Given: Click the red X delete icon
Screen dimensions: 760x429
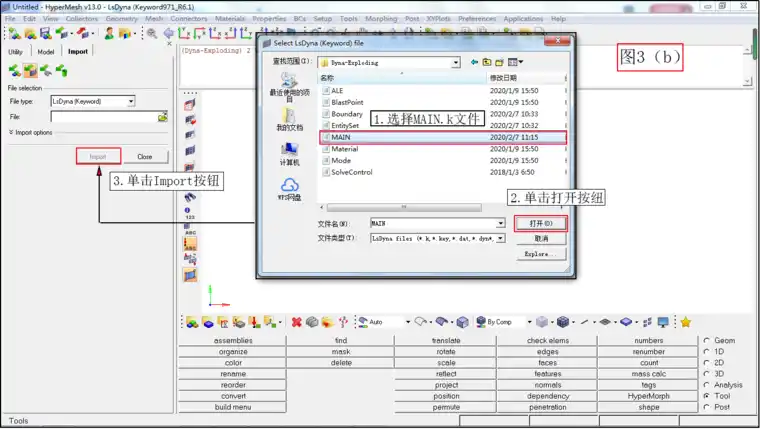Looking at the screenshot, I should (296, 322).
